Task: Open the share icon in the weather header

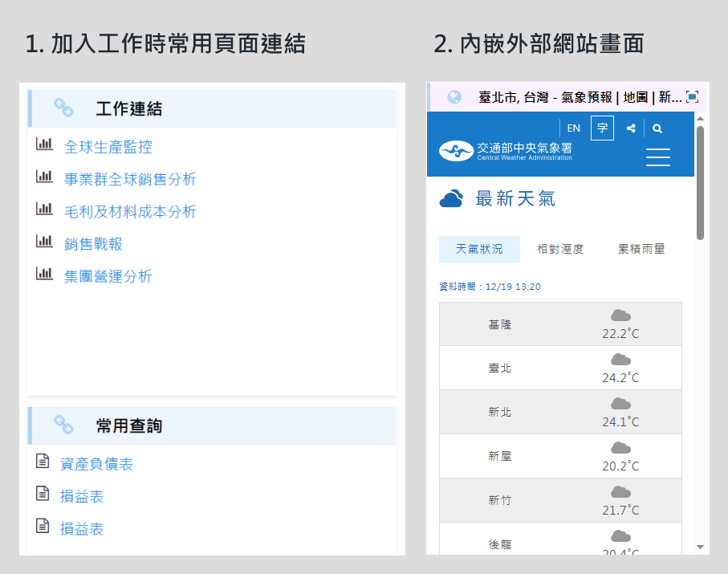Action: click(x=631, y=128)
